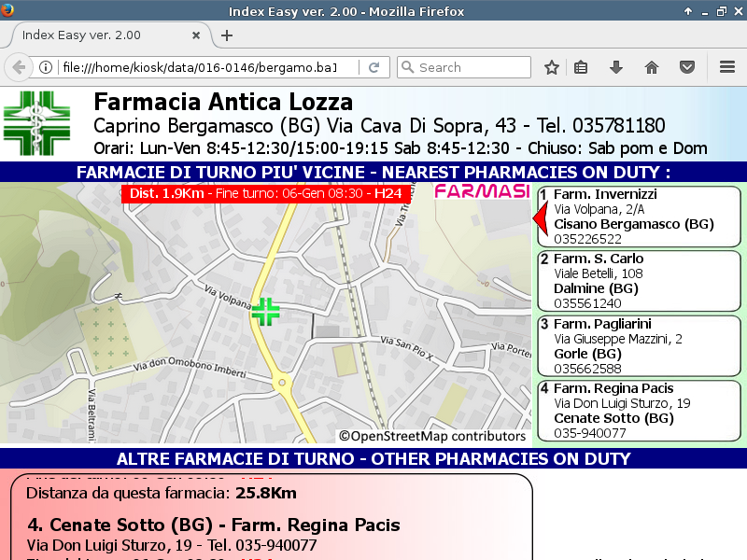Image resolution: width=747 pixels, height=560 pixels.
Task: Bookmark this page with the star icon
Action: pyautogui.click(x=552, y=67)
